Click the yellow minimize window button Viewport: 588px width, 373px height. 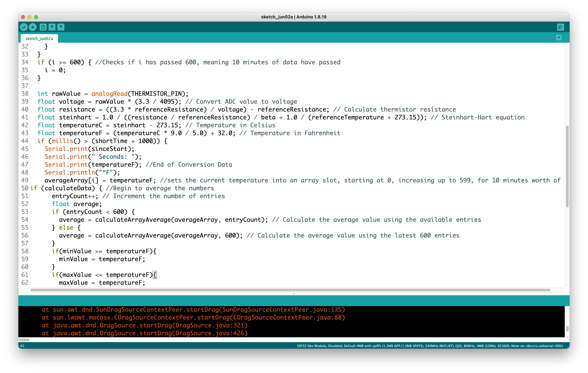[x=30, y=17]
